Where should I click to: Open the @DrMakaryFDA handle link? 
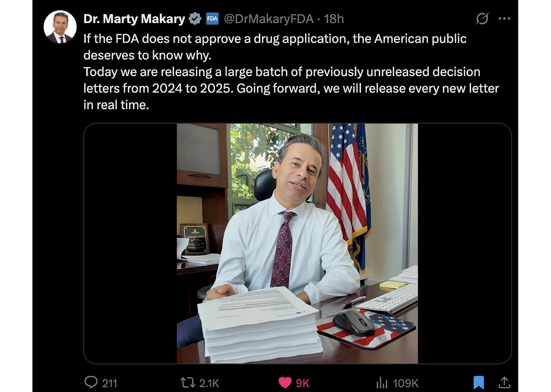(x=268, y=19)
